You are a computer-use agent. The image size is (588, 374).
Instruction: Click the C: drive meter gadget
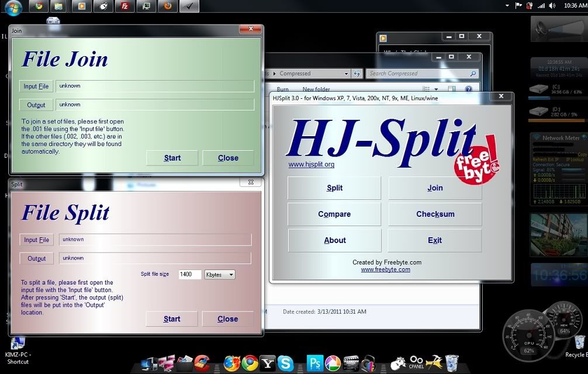point(557,91)
